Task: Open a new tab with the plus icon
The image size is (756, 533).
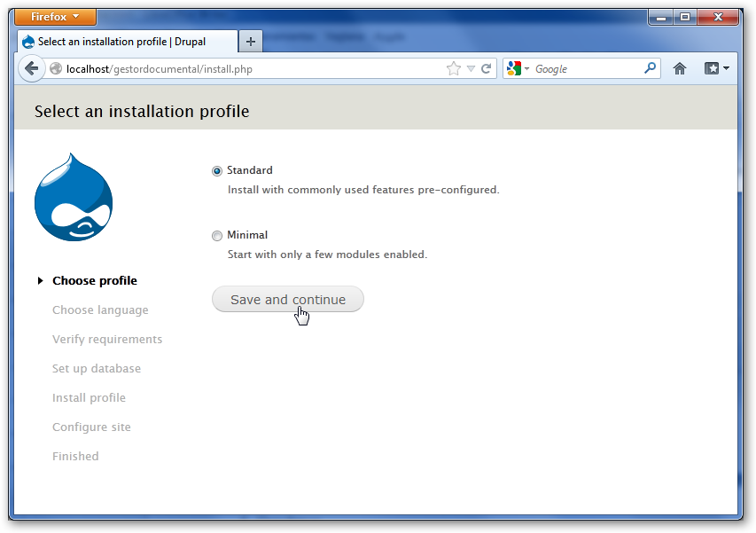Action: [x=251, y=42]
